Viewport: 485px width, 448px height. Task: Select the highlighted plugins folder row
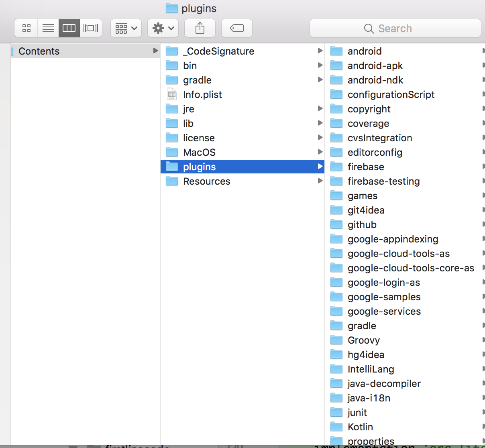coord(243,167)
